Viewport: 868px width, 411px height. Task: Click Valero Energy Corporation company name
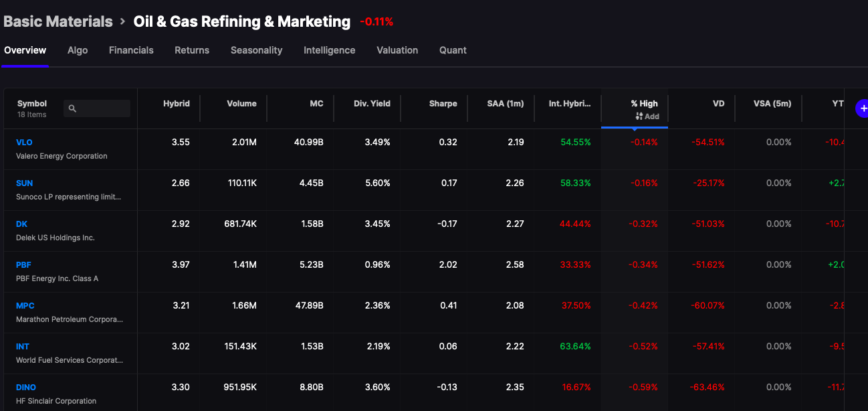[x=62, y=156]
